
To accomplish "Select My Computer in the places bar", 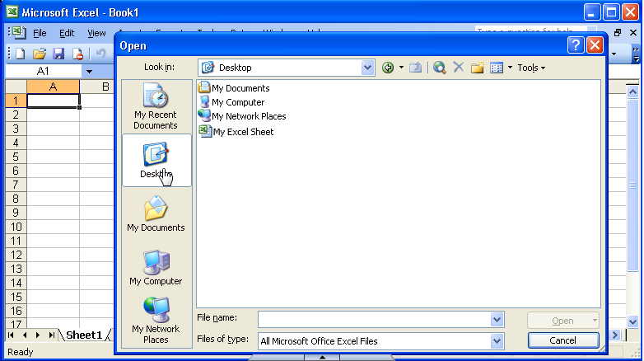I will [156, 267].
